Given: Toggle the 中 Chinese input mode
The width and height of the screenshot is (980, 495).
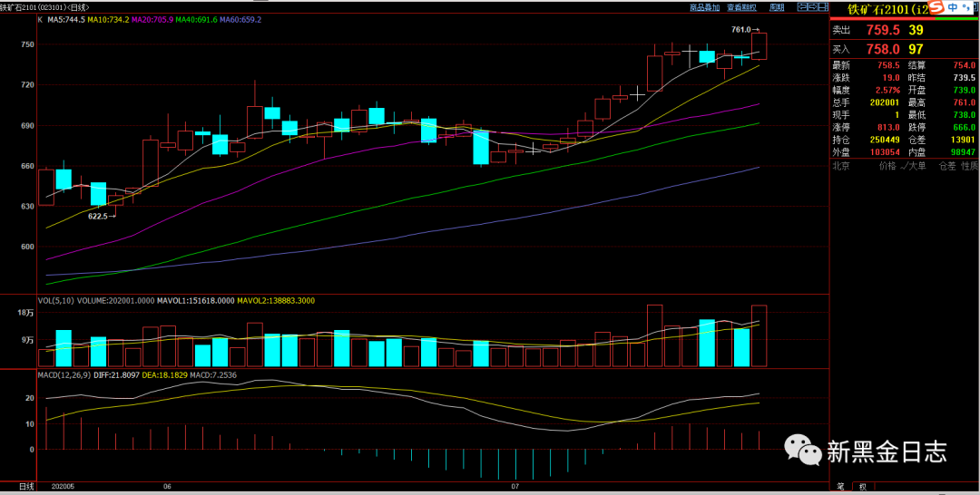Looking at the screenshot, I should 953,7.
